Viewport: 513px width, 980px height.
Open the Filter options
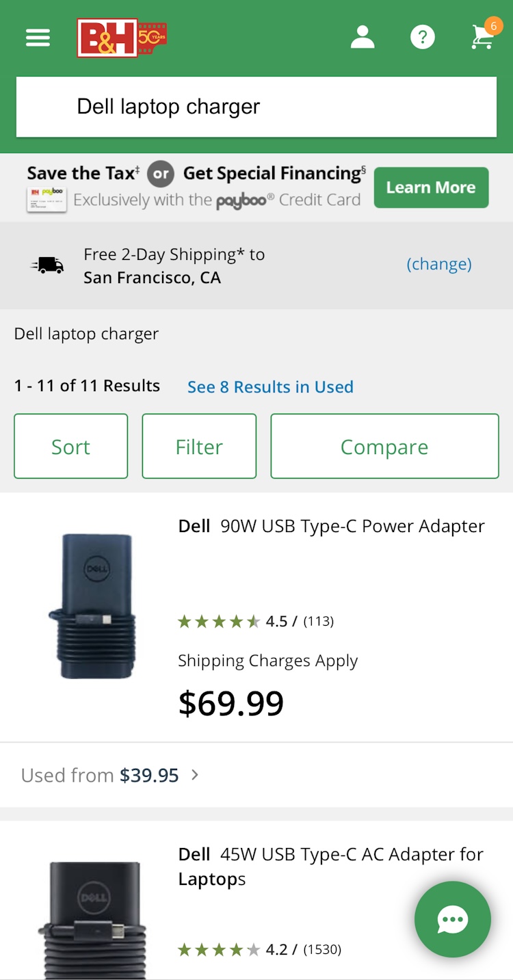click(199, 447)
